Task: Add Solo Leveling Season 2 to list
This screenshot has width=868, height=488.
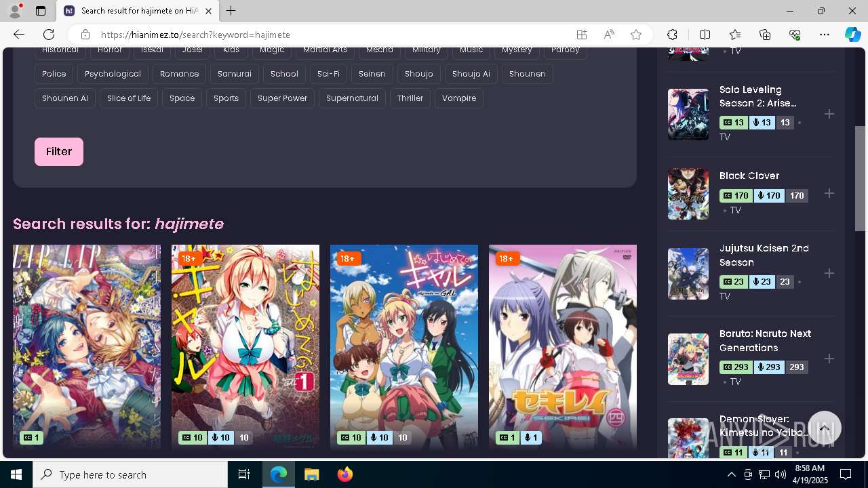Action: (829, 114)
